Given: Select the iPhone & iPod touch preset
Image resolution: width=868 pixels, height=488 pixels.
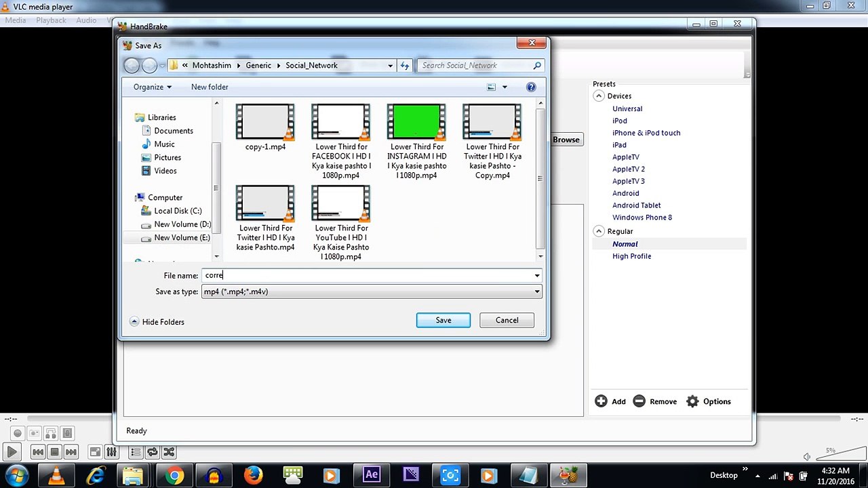Looking at the screenshot, I should coord(646,133).
